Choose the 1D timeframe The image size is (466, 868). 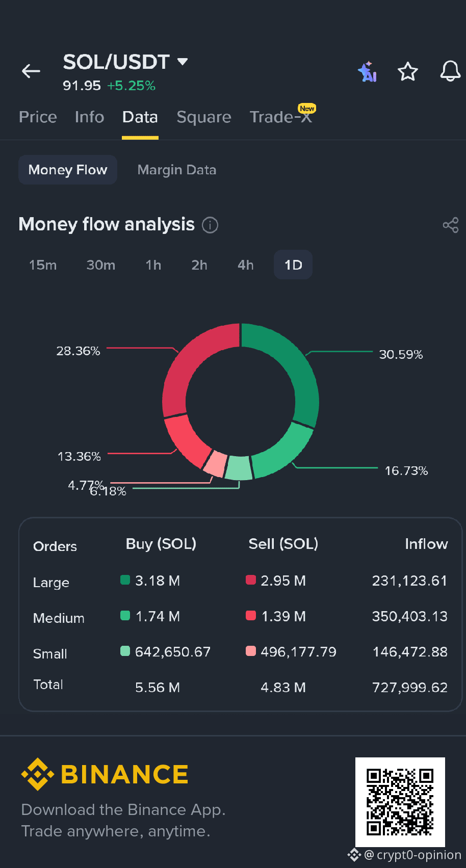click(x=293, y=265)
